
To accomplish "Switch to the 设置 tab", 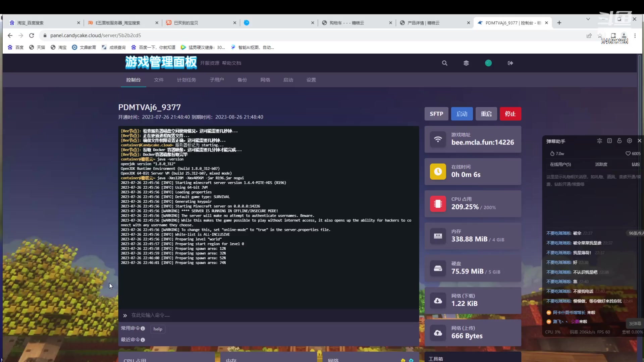I will point(311,80).
